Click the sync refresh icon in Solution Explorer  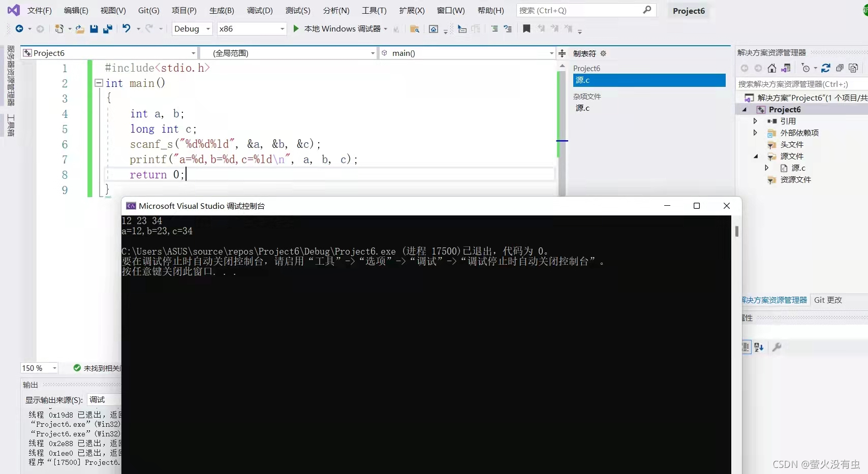[x=826, y=68]
